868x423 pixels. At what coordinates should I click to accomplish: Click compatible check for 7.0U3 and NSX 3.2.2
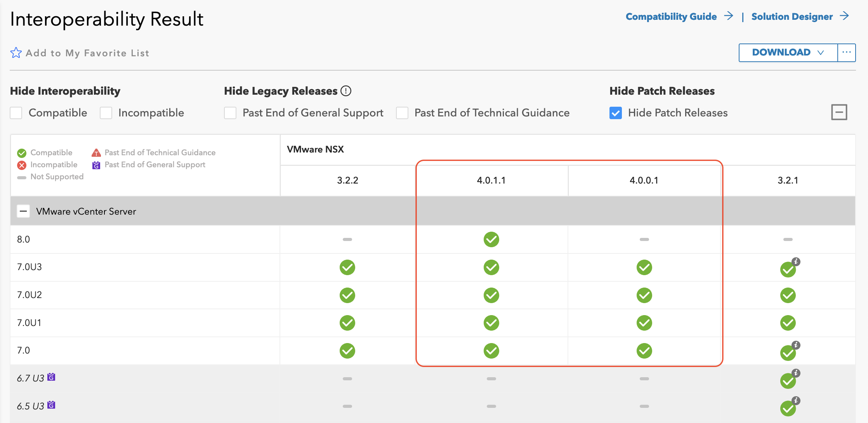click(x=347, y=267)
